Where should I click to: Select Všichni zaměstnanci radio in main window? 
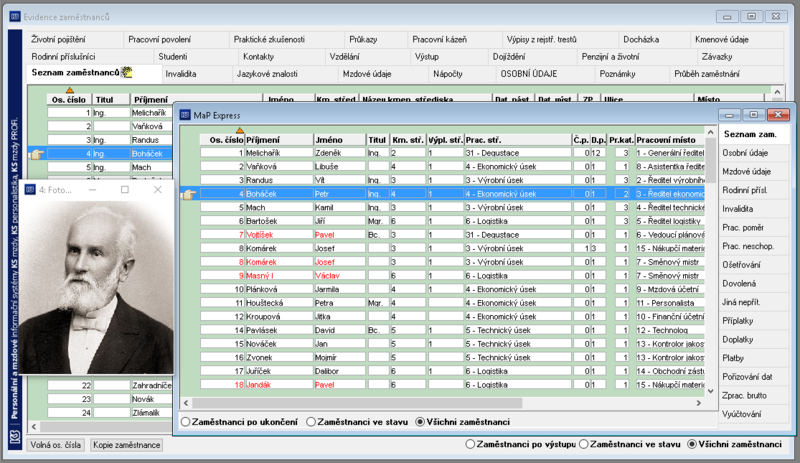coord(692,444)
